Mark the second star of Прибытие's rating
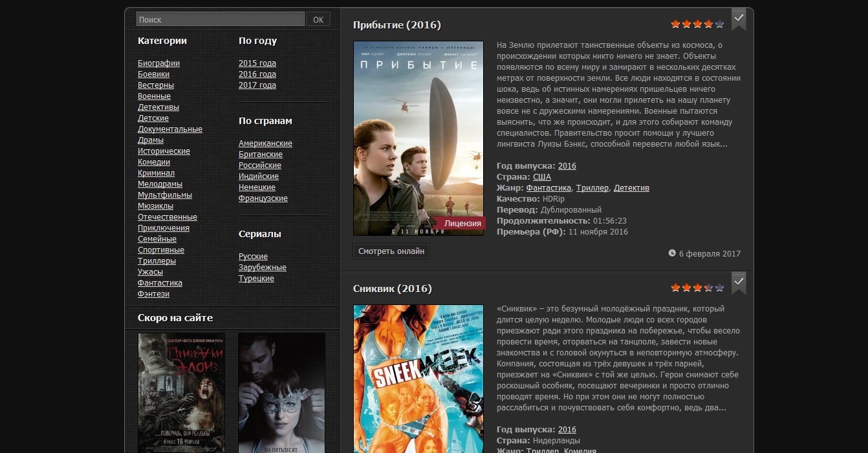This screenshot has width=868, height=453. pos(686,24)
